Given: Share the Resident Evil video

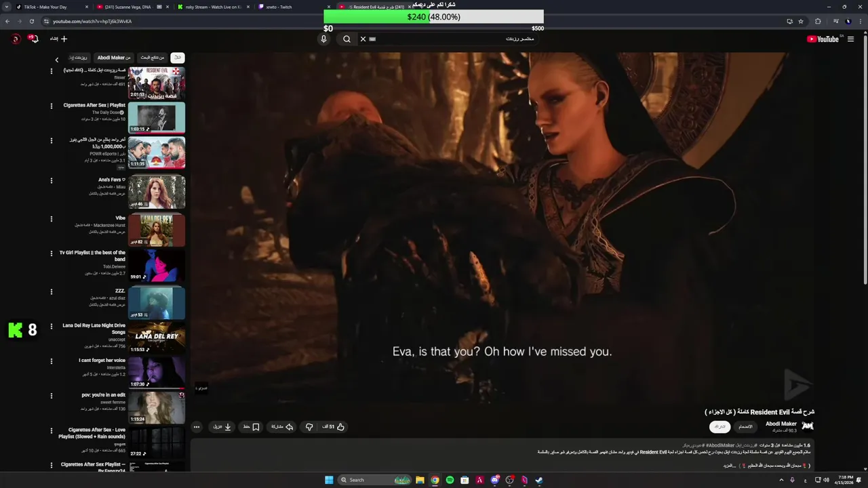Looking at the screenshot, I should (x=282, y=427).
